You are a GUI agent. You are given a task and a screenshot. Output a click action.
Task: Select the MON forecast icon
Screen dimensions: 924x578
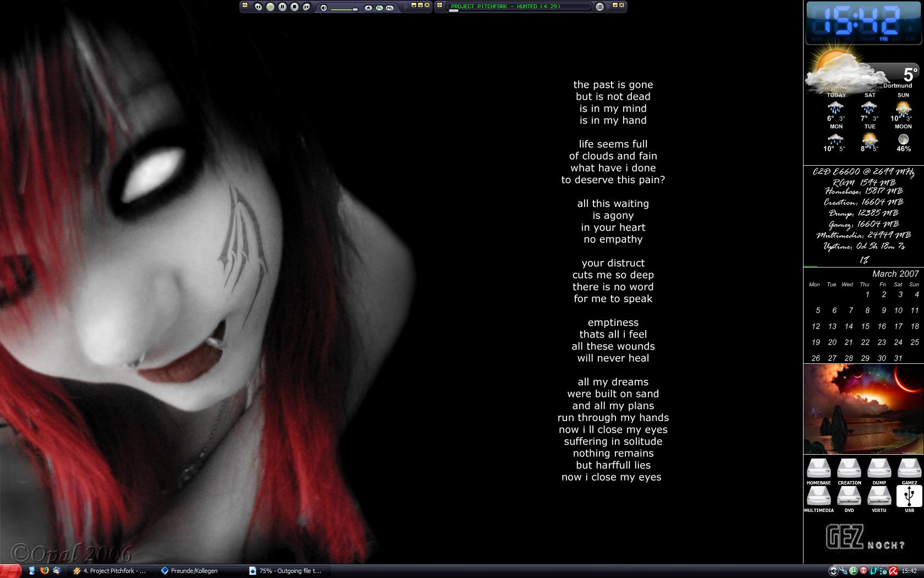835,139
